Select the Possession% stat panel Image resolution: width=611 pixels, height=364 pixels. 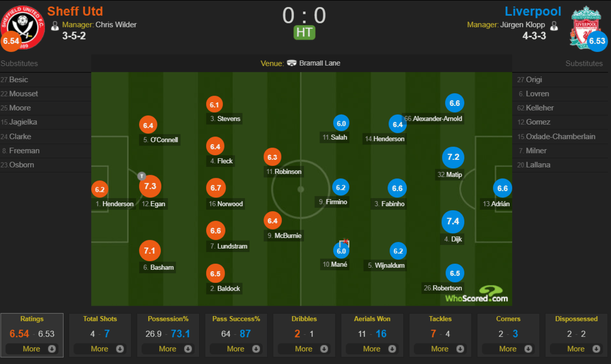[x=168, y=334]
